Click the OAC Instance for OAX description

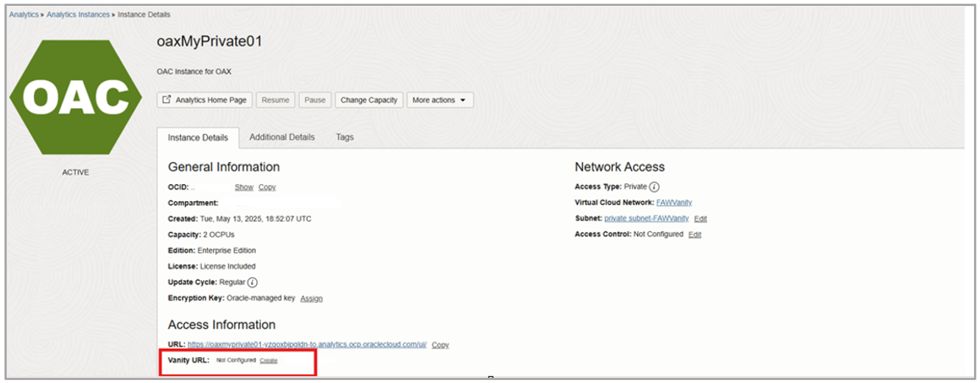point(194,72)
